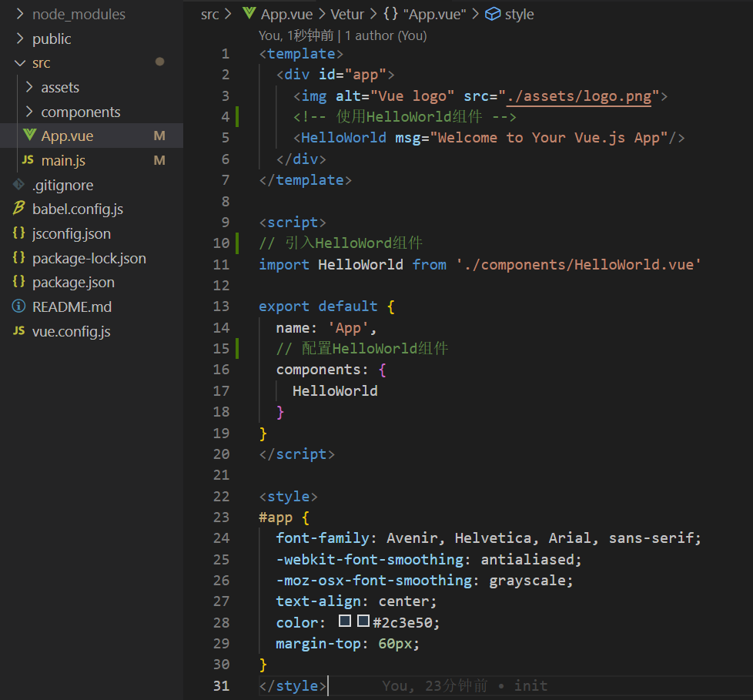Click the style breadcrumb segment
Image resolution: width=753 pixels, height=700 pixels.
(519, 15)
